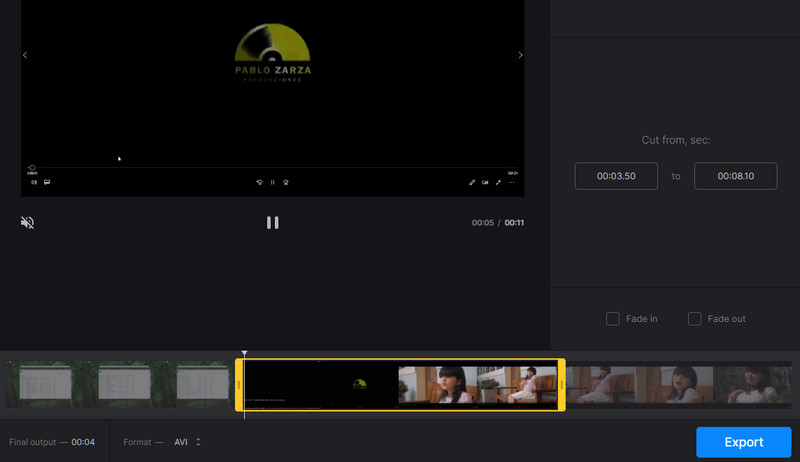Click the right arrow on the video preview

[520, 56]
